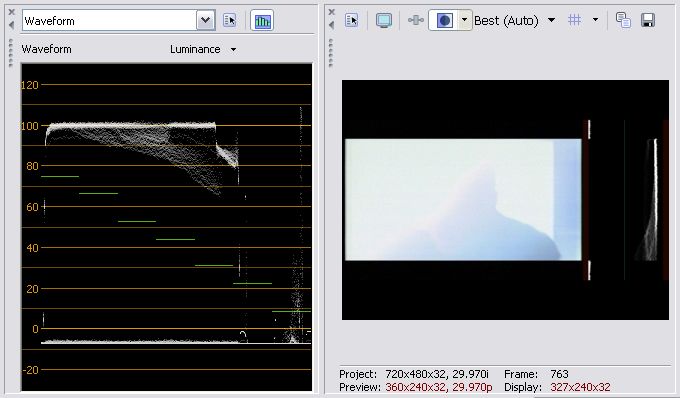The height and width of the screenshot is (398, 680).
Task: Open the split screen view options arrow
Action: tap(464, 20)
